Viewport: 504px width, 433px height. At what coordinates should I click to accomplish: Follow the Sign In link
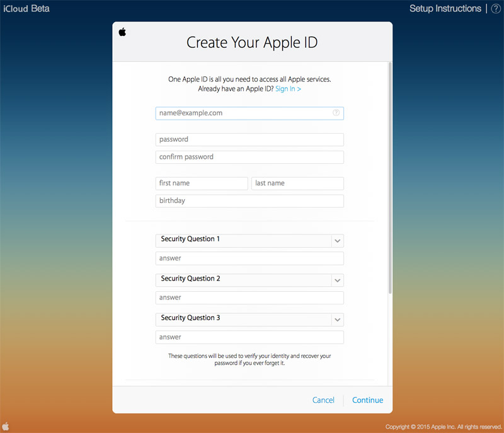click(x=288, y=89)
